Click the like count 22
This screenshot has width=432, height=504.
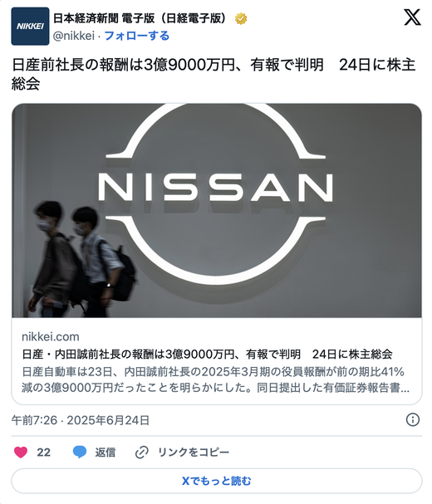pyautogui.click(x=43, y=453)
